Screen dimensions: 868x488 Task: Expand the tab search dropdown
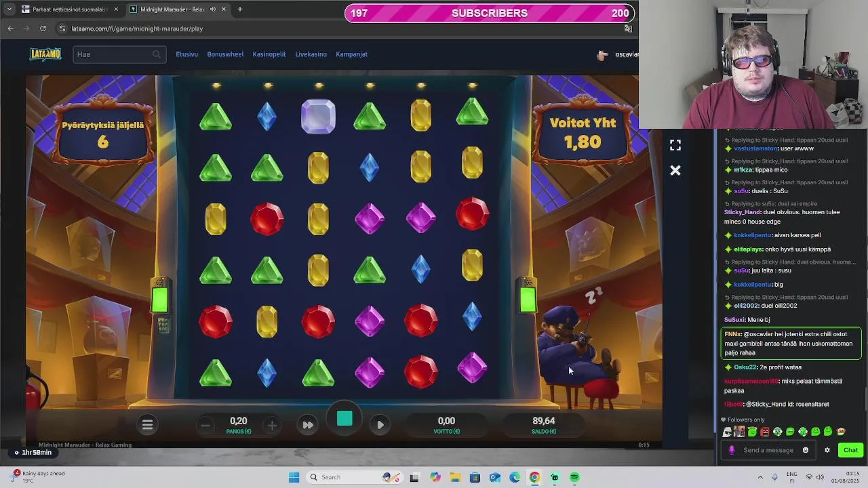tap(9, 9)
